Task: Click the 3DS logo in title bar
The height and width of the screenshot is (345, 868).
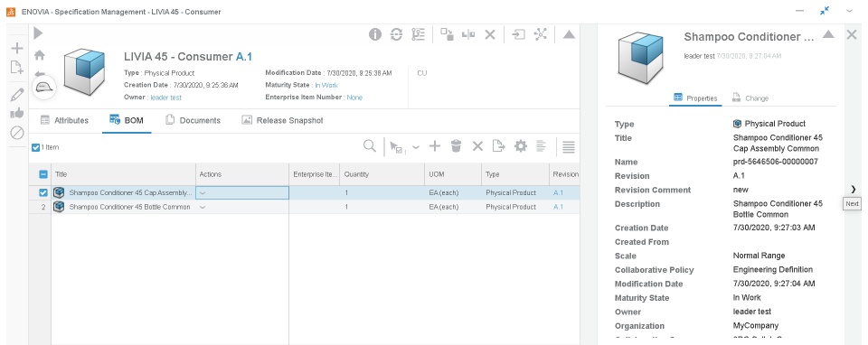Action: tap(10, 12)
